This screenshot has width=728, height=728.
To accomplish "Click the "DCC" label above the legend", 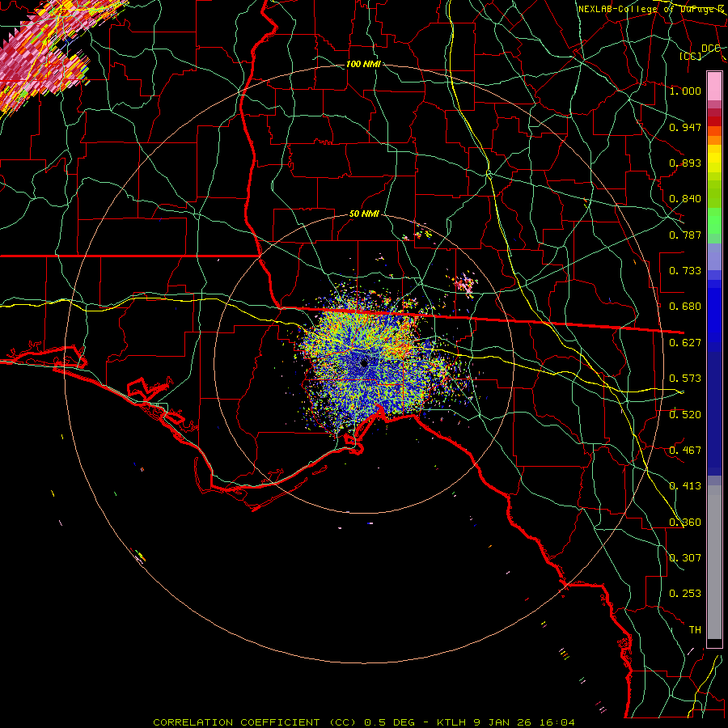I will click(x=710, y=49).
